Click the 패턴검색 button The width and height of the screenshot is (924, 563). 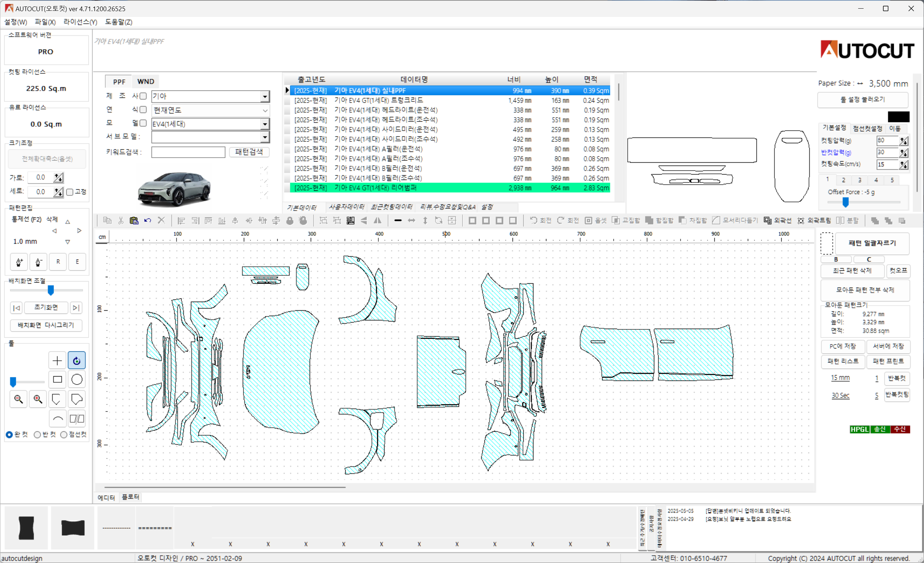249,152
